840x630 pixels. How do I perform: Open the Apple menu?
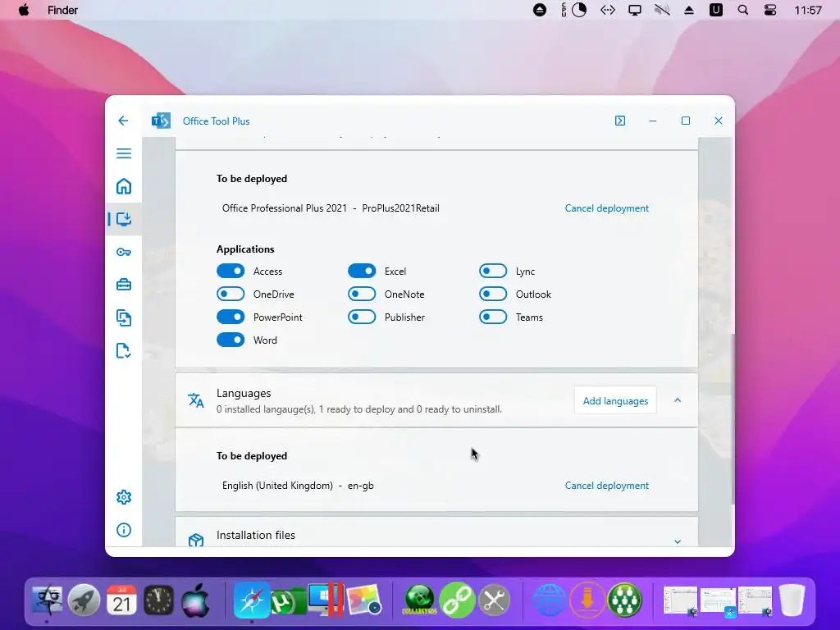(24, 10)
